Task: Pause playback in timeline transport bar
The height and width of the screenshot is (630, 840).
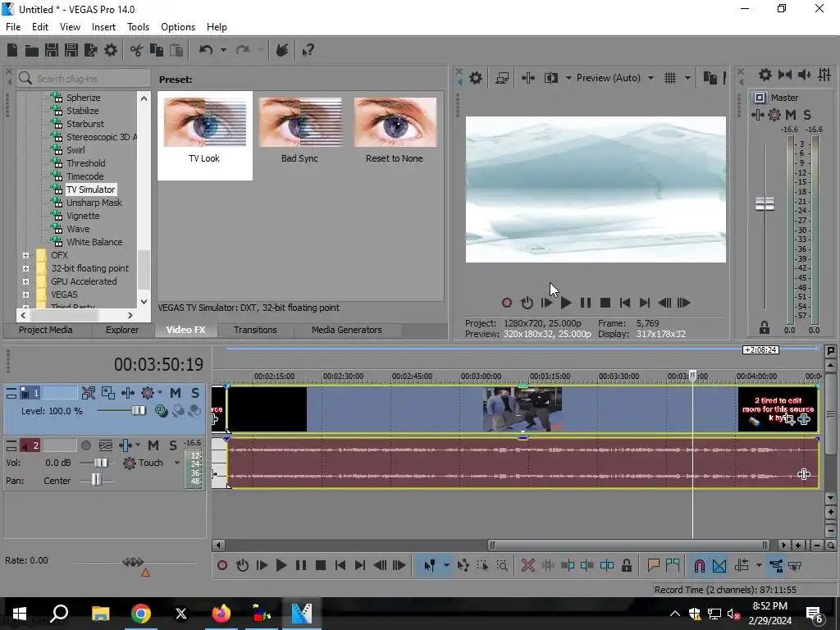Action: [x=300, y=565]
